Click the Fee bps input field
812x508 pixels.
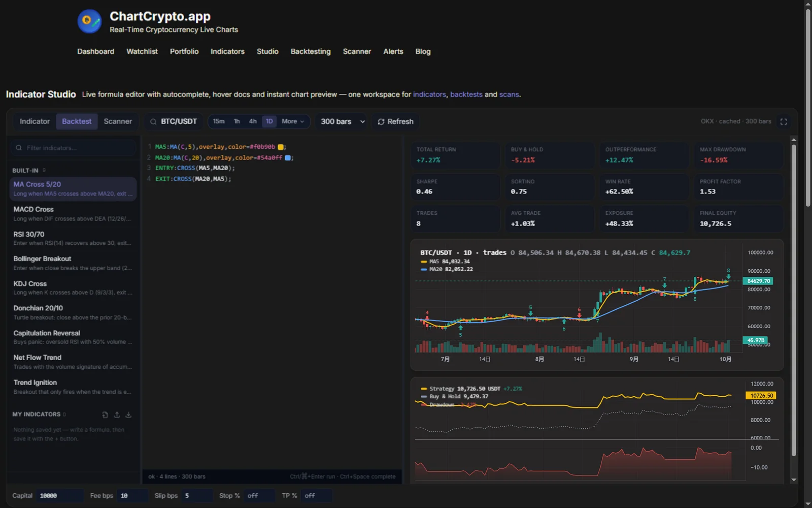(132, 496)
